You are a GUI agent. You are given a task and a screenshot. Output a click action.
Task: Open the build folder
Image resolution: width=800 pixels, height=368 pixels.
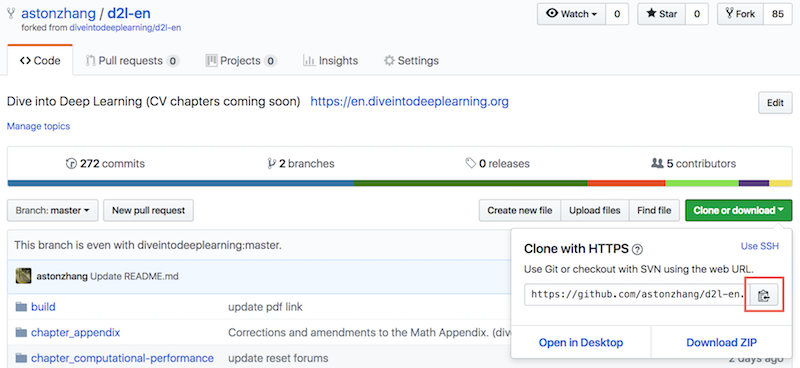tap(43, 307)
